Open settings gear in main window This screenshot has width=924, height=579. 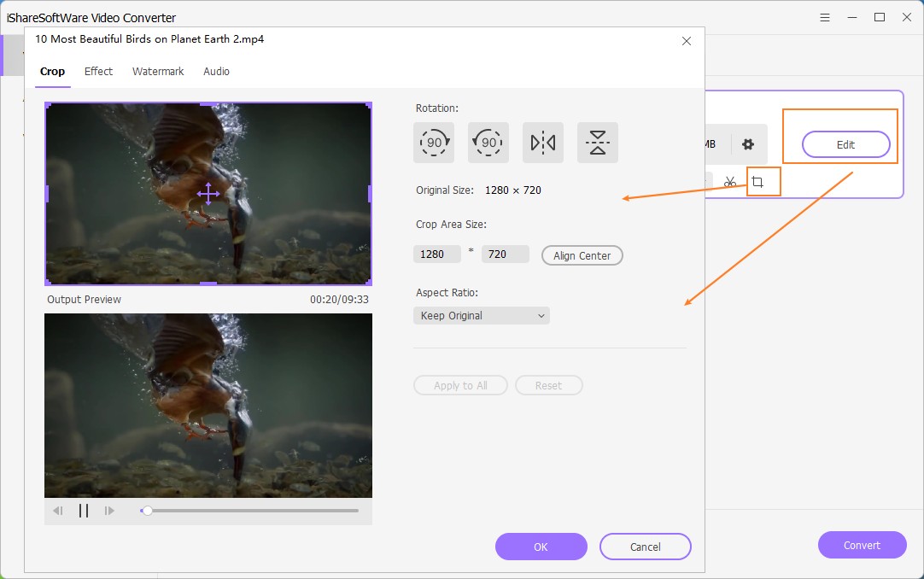click(x=748, y=144)
